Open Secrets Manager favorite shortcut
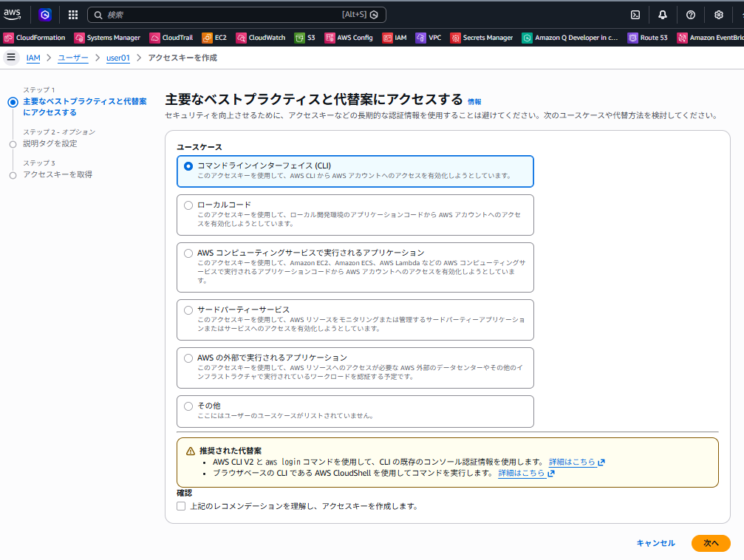Screen dimensions: 744x560 pyautogui.click(x=482, y=38)
